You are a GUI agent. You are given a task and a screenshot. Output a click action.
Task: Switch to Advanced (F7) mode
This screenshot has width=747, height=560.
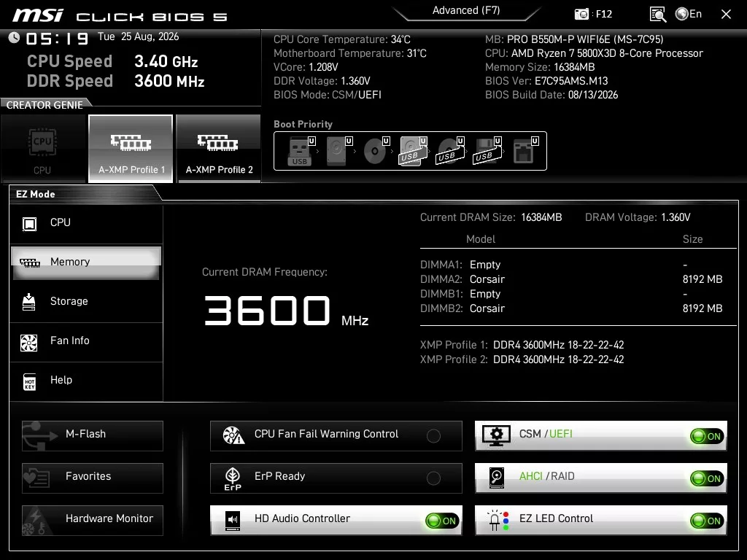(x=466, y=10)
